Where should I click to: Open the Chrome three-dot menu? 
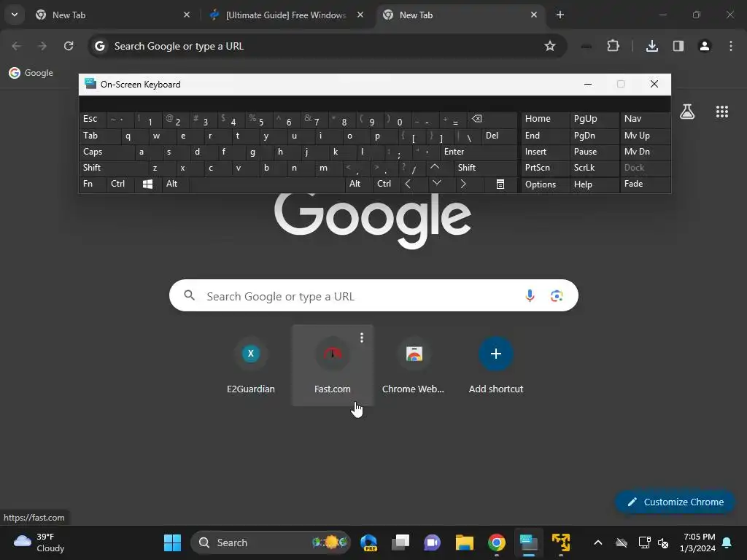730,46
